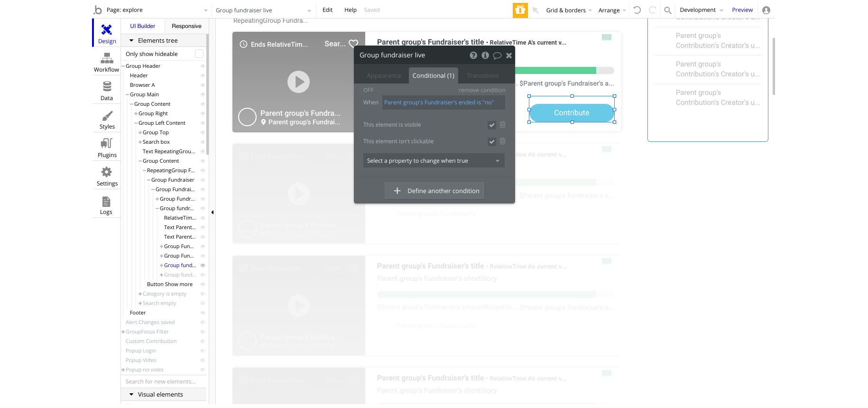The height and width of the screenshot is (408, 868).
Task: Open the Development version dropdown
Action: coord(701,10)
